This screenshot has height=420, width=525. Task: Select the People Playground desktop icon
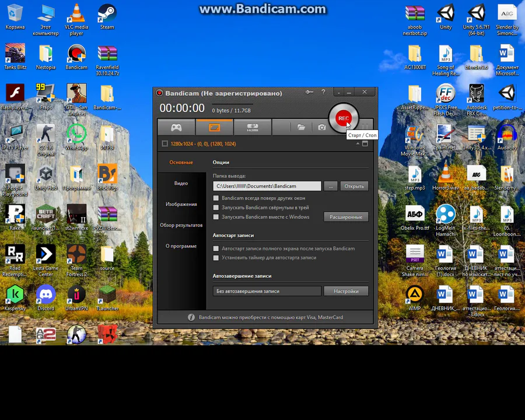click(15, 180)
